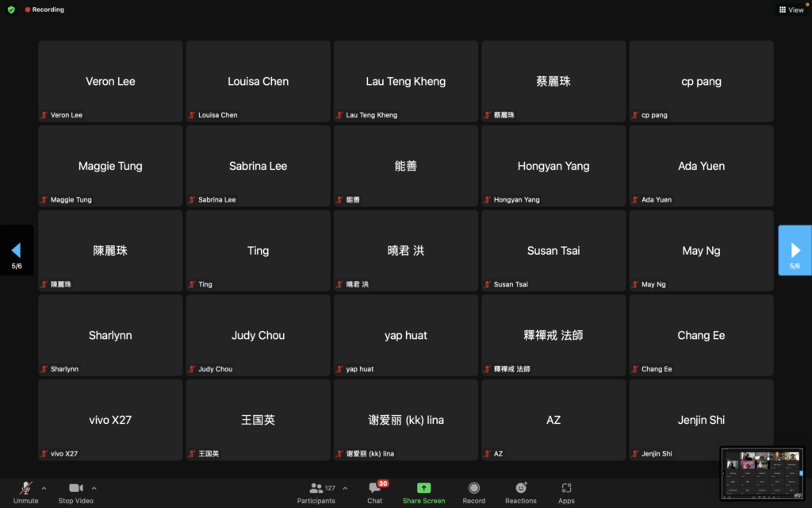
Task: Click the green encryption shield icon
Action: [11, 10]
